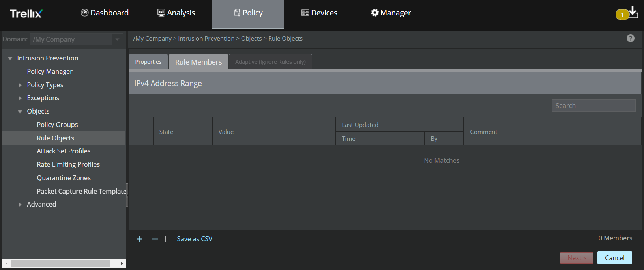This screenshot has height=270, width=644.
Task: Click the minus remove member icon
Action: (155, 239)
